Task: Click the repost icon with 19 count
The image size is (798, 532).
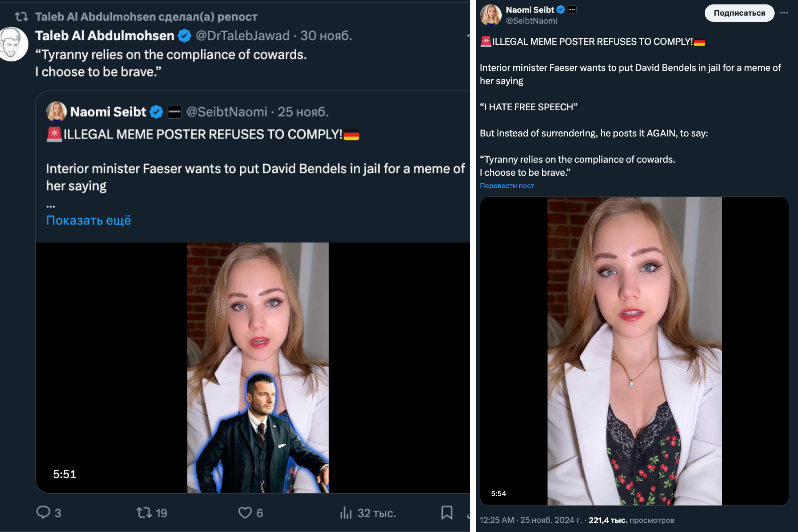Action: point(144,512)
